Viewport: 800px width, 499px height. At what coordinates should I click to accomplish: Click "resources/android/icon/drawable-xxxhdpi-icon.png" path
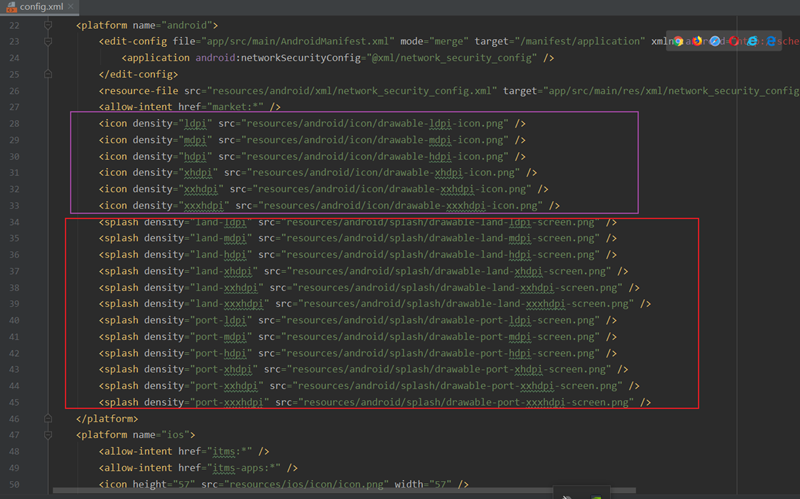401,206
